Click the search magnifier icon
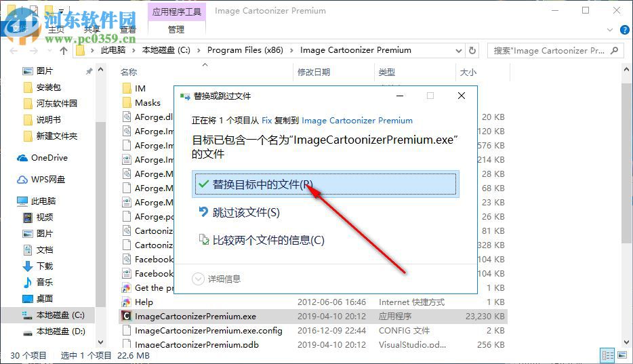This screenshot has width=633, height=364. [615, 50]
